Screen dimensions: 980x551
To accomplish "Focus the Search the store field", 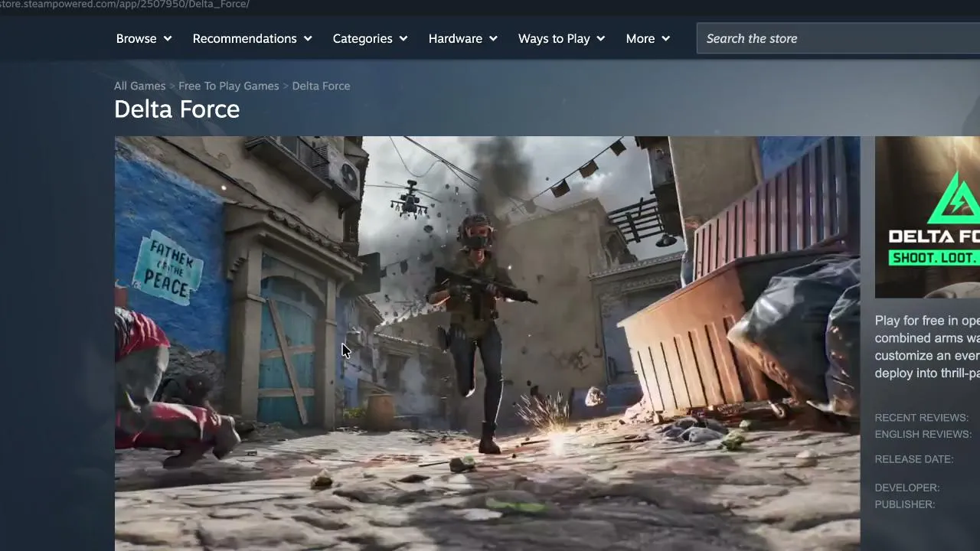I will (x=838, y=38).
